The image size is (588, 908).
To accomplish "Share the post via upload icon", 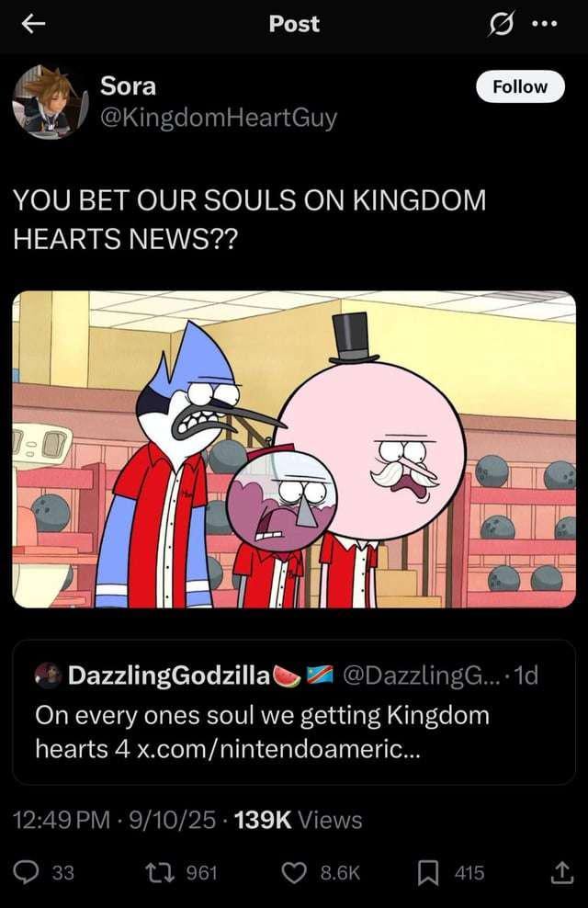I will (x=561, y=873).
